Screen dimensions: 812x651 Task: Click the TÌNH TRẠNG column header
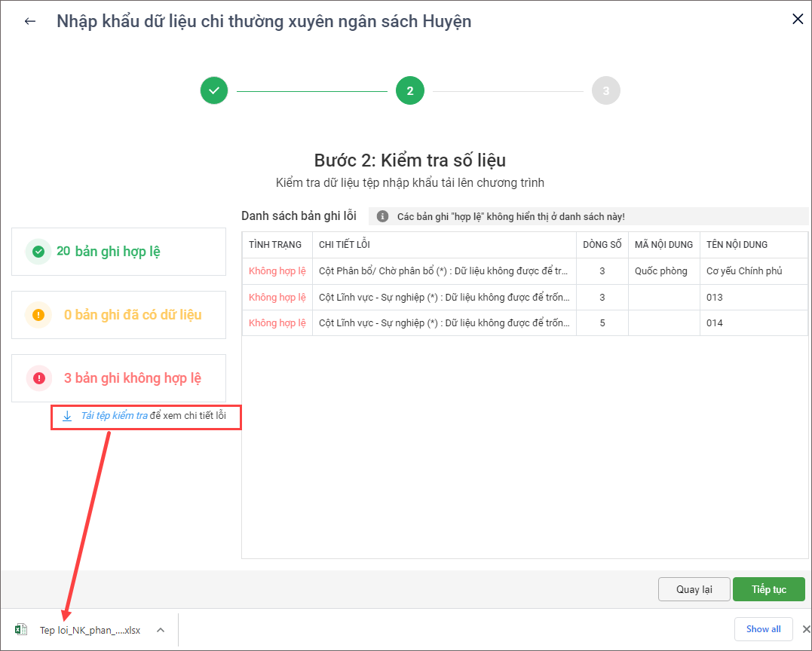click(275, 245)
